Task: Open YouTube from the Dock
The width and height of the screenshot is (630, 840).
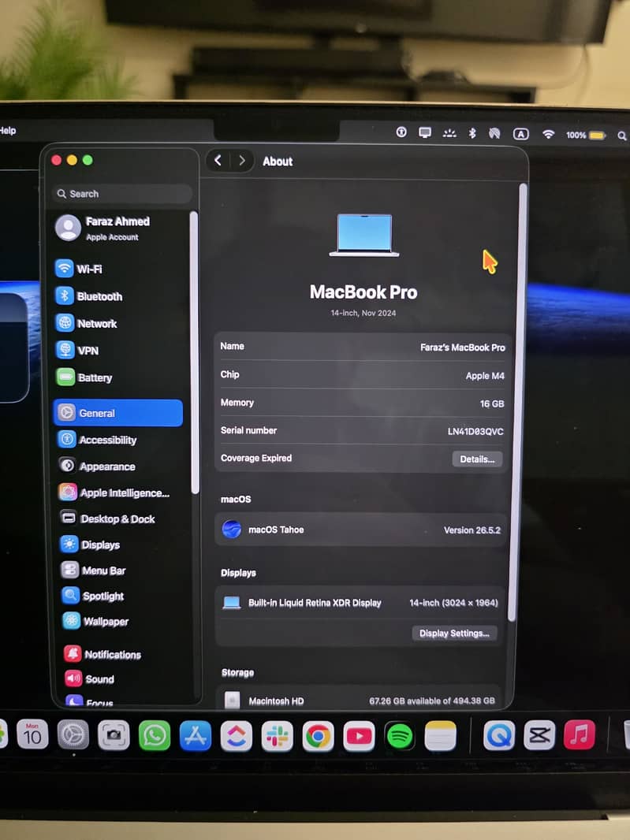Action: coord(359,736)
